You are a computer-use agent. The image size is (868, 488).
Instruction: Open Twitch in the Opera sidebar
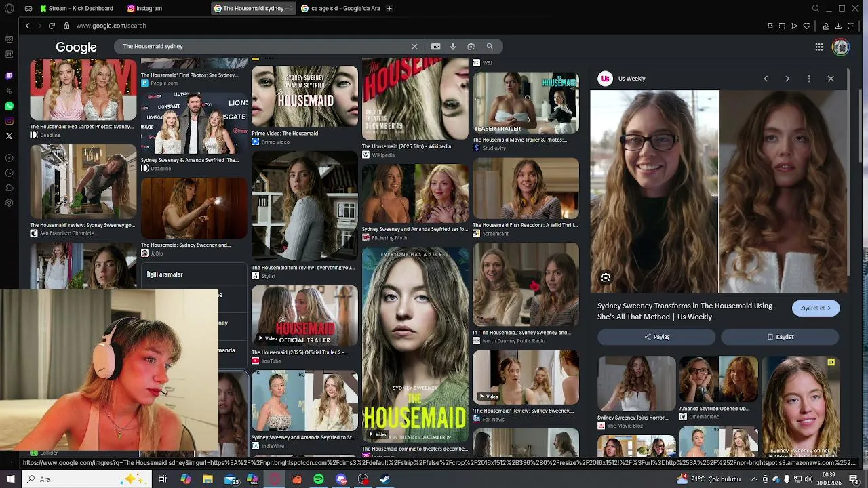tap(9, 76)
